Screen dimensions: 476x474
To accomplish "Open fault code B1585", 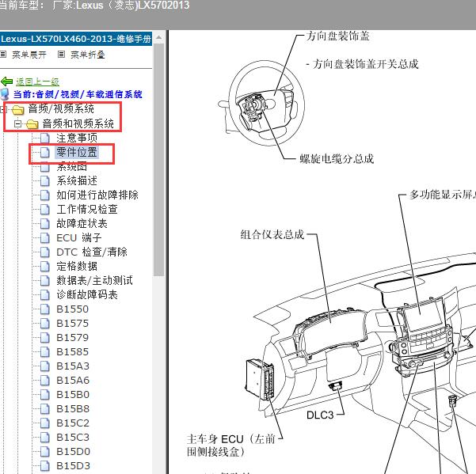I will click(x=73, y=351).
